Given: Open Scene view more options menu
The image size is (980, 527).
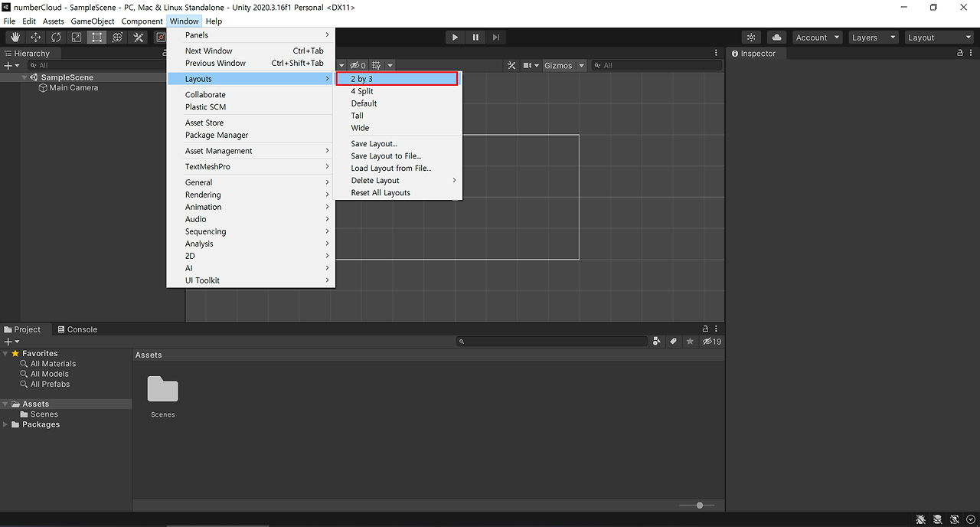Looking at the screenshot, I should (717, 53).
